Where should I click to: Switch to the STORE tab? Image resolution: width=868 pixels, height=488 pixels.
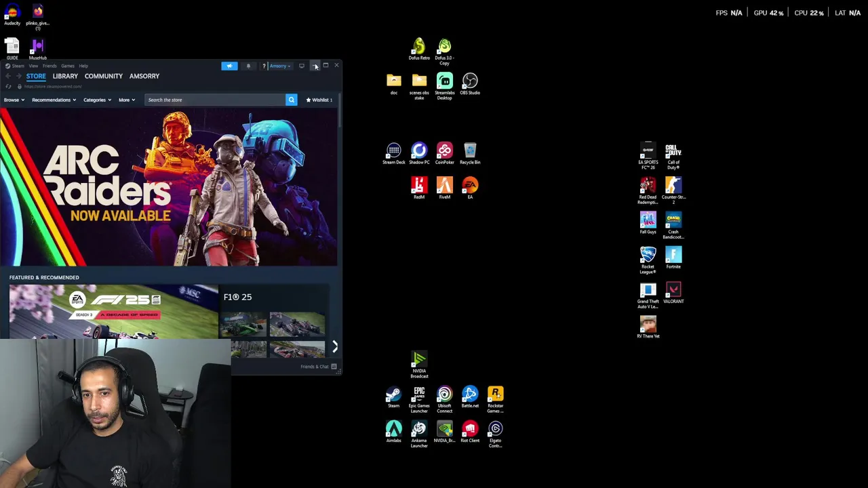(36, 76)
